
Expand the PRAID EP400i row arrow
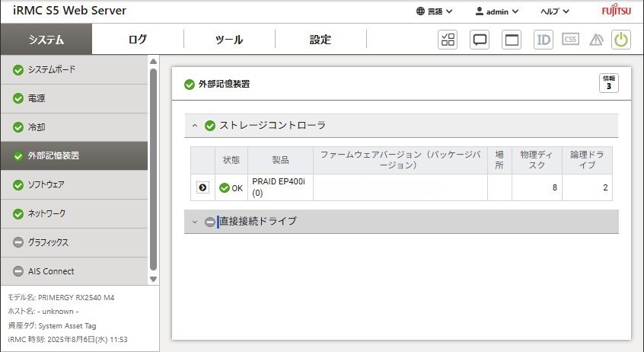[x=202, y=187]
